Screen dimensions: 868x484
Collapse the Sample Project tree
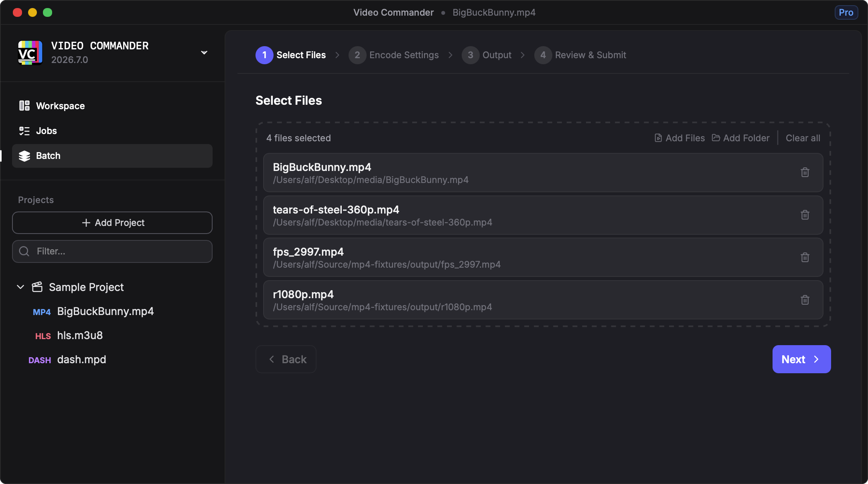pyautogui.click(x=20, y=287)
